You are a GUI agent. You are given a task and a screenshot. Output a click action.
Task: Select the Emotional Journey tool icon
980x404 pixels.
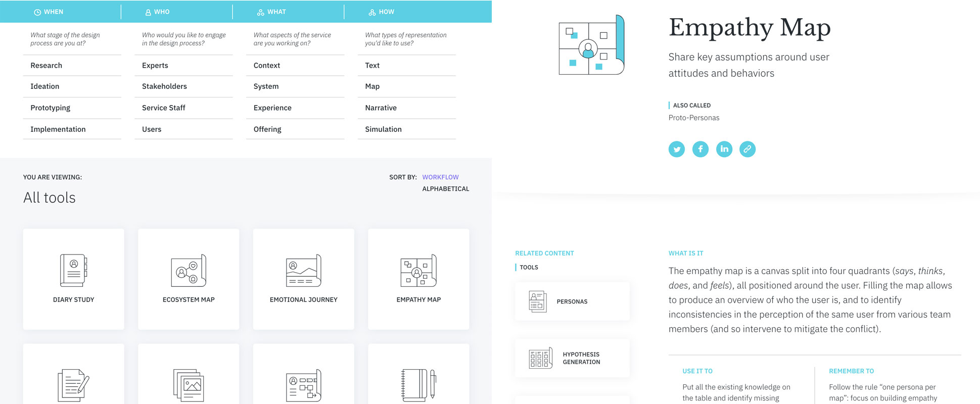coord(303,271)
